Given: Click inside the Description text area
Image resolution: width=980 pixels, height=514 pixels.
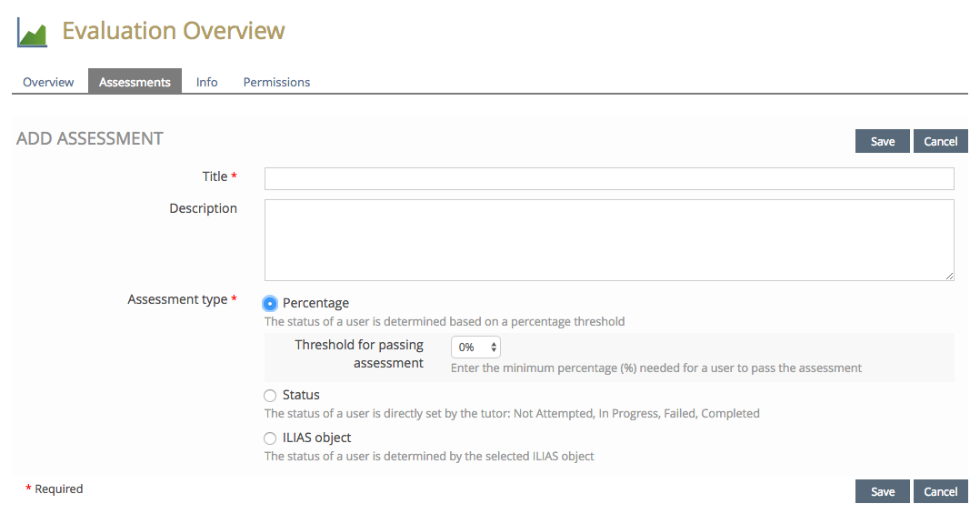Looking at the screenshot, I should (609, 240).
